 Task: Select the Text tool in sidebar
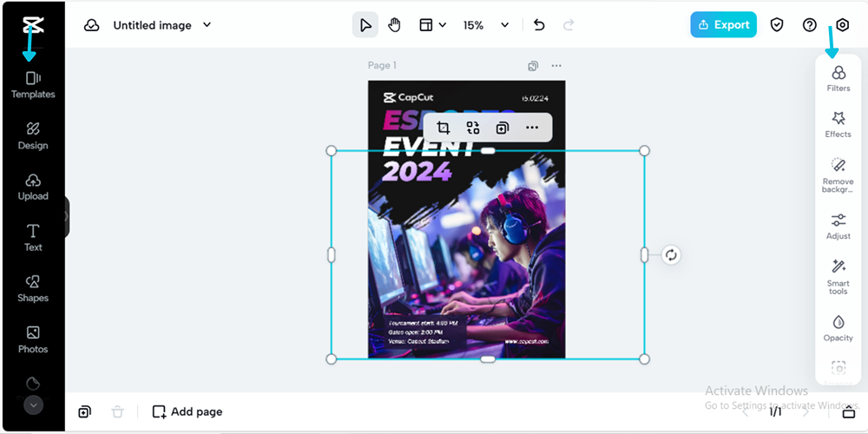coord(33,238)
